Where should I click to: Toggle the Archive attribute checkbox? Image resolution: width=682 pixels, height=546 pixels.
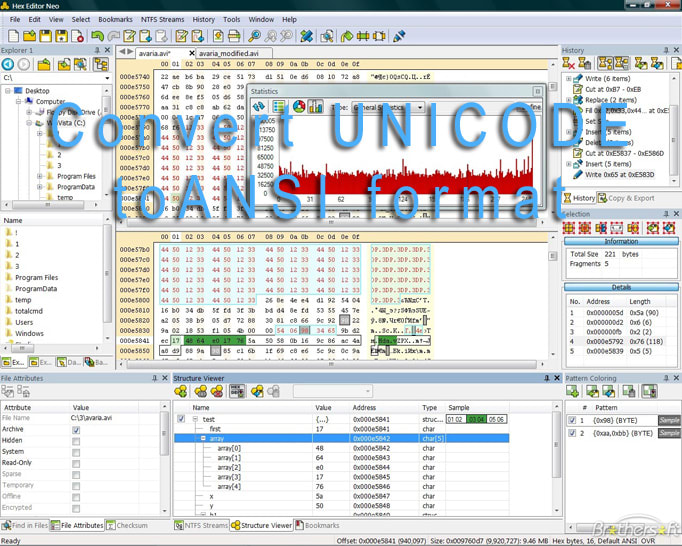click(x=76, y=430)
